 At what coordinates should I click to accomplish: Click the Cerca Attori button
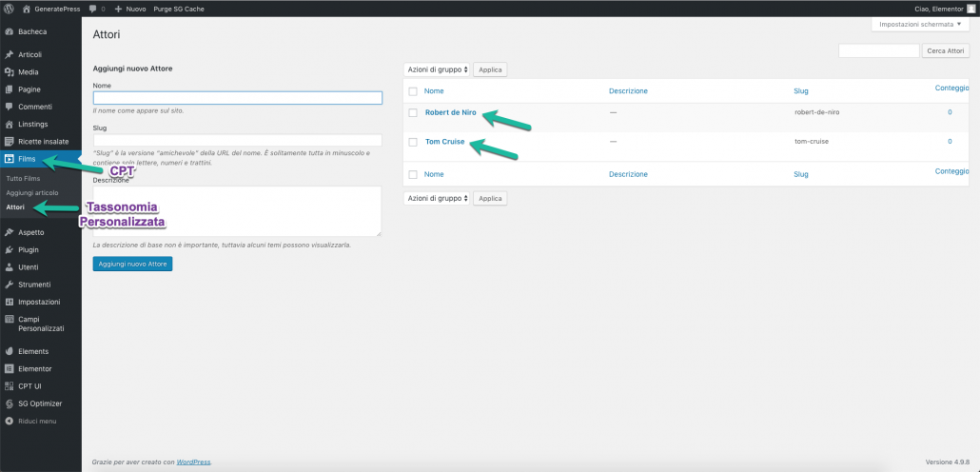946,50
